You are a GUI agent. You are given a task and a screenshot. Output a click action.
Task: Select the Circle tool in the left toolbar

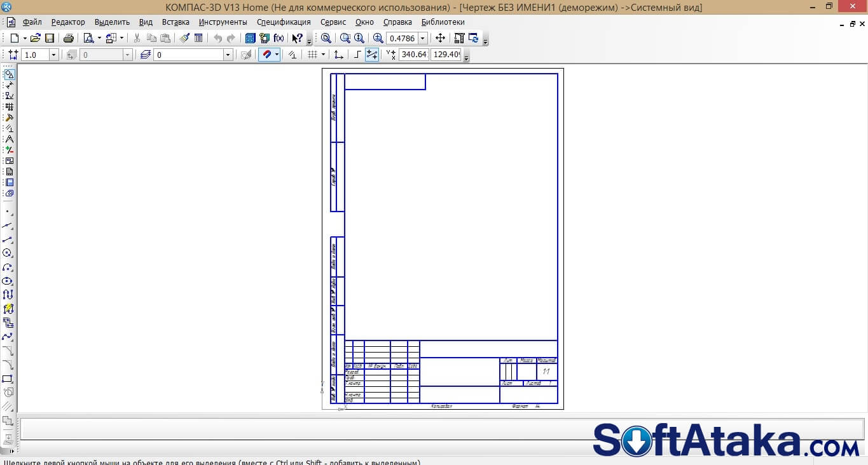pyautogui.click(x=8, y=253)
